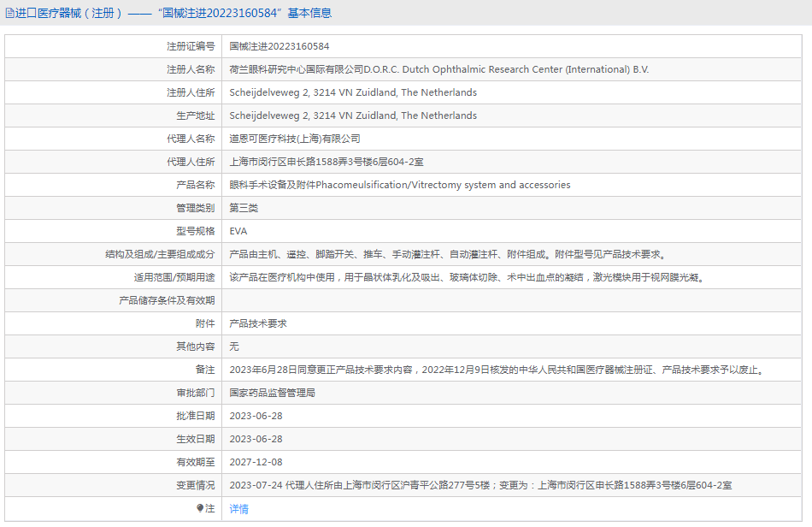Click the 生效日期 label

tap(195, 439)
